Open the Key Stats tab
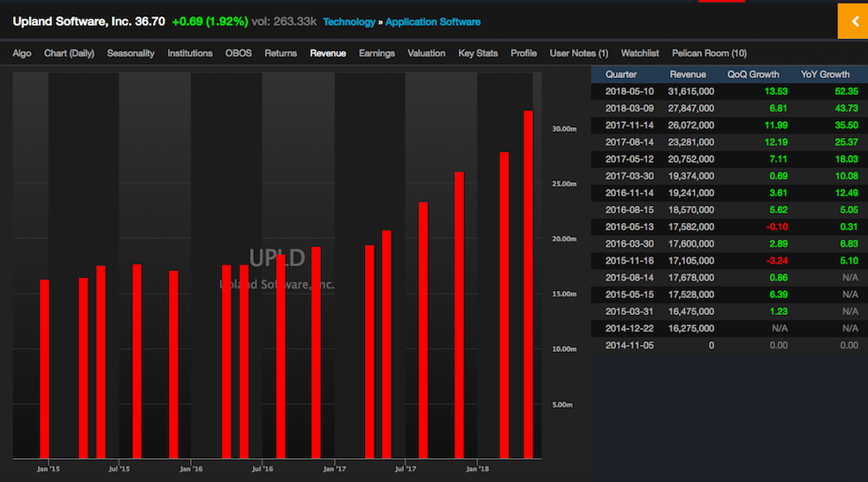868x482 pixels. tap(477, 53)
